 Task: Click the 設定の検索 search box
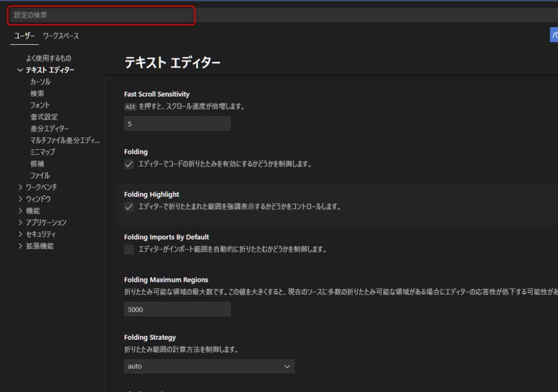283,15
